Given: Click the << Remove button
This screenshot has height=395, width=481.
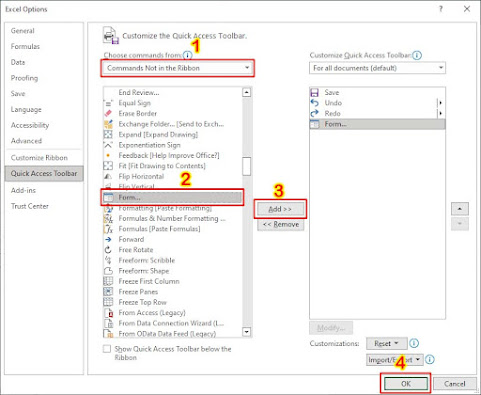Looking at the screenshot, I should coord(281,224).
